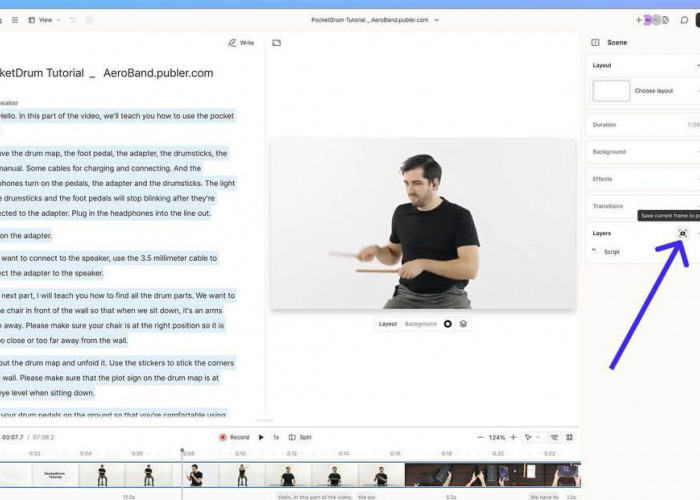Click the dark product shots clip in the timeline
This screenshot has height=500, width=700.
(x=492, y=475)
